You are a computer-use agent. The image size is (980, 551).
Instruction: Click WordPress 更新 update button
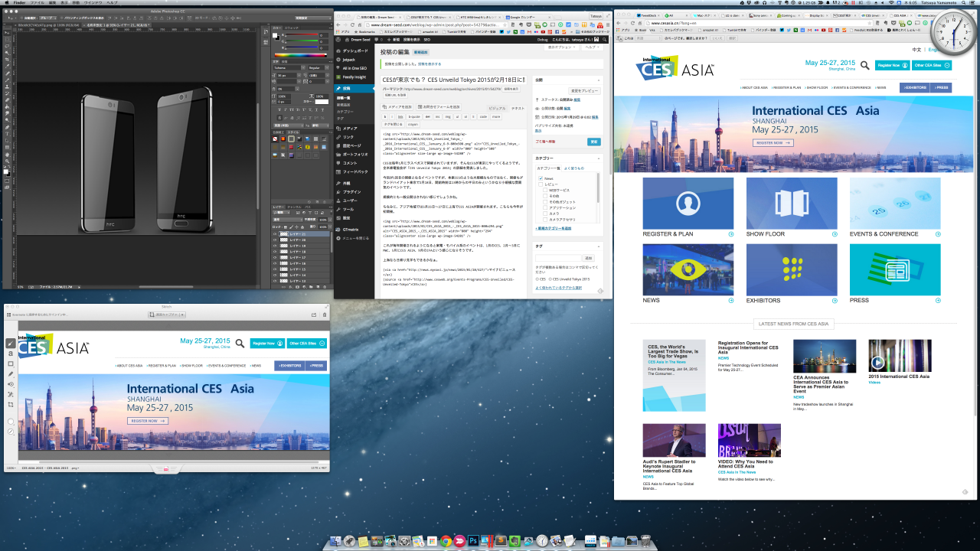tap(594, 142)
